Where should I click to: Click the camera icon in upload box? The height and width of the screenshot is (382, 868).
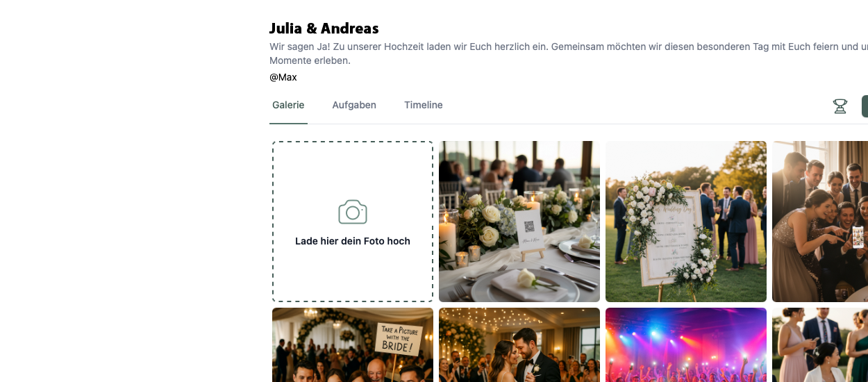[353, 212]
